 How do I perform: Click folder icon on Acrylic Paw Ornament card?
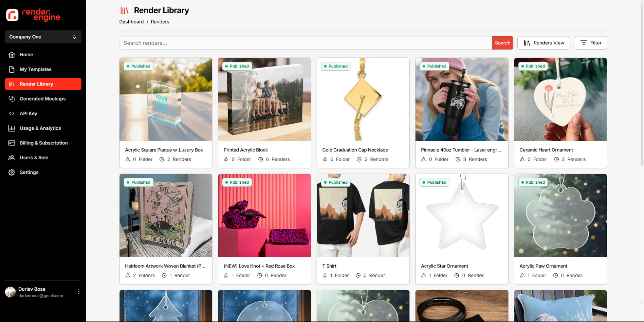pos(522,275)
